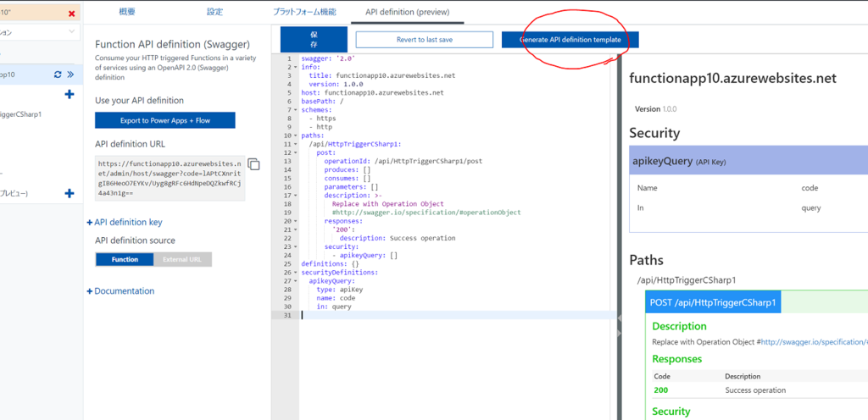This screenshot has width=868, height=420.
Task: Click 'Success operation' in the responses table
Action: 755,390
